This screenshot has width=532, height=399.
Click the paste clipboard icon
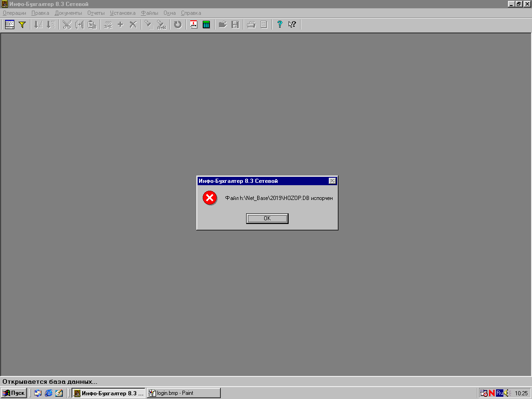tap(92, 24)
